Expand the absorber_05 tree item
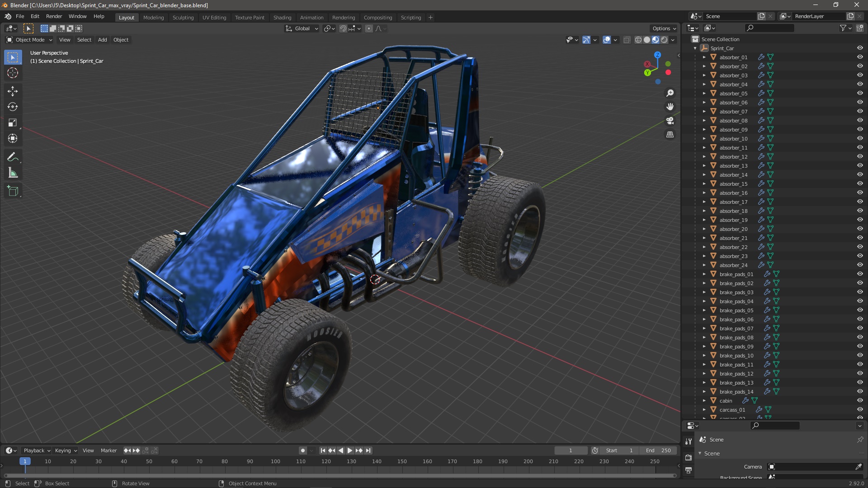868x488 pixels. tap(704, 94)
